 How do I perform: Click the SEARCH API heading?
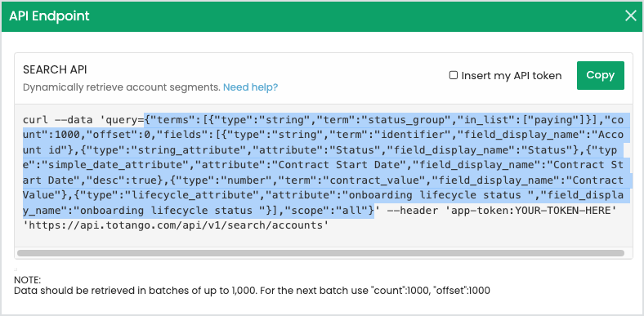(55, 69)
